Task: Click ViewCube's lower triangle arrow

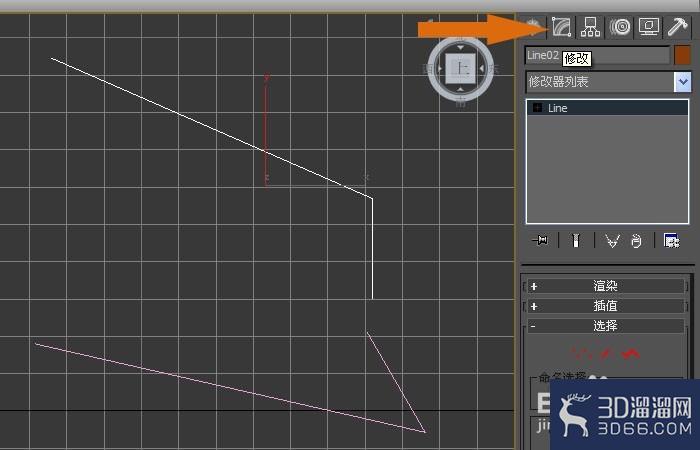Action: click(460, 90)
